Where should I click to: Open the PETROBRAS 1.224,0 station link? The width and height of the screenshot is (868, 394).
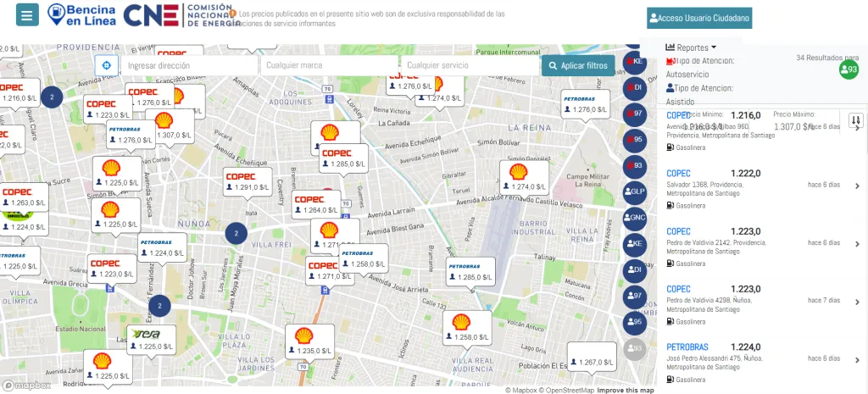coord(687,347)
